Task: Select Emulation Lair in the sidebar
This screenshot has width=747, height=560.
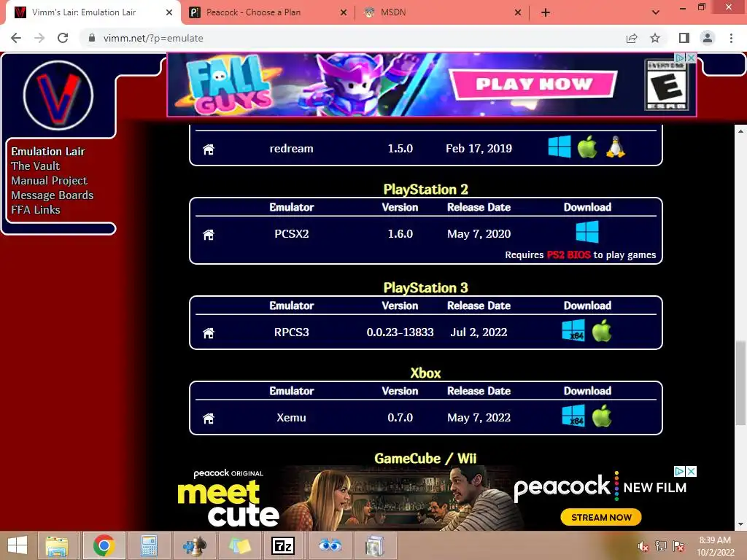Action: [48, 152]
